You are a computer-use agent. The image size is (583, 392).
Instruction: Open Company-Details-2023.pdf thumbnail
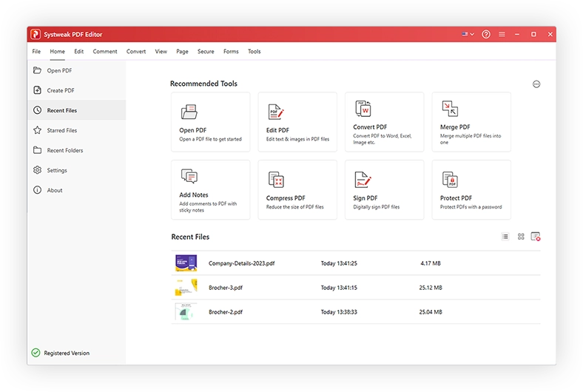[186, 263]
